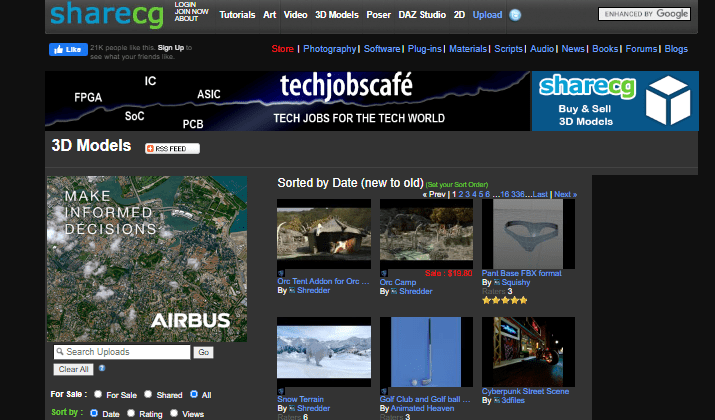Image resolution: width=715 pixels, height=420 pixels.
Task: Open the Store link
Action: pyautogui.click(x=282, y=49)
